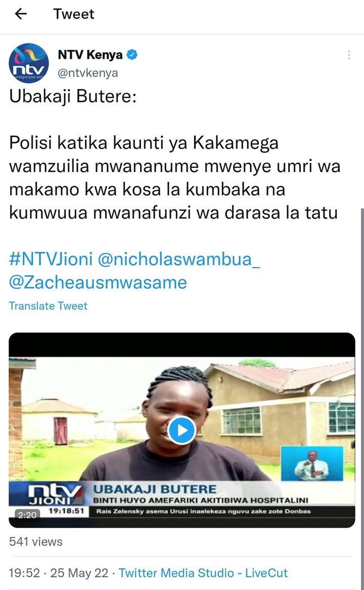Click the 19:52 · 25 May 22 timestamp

point(59,573)
